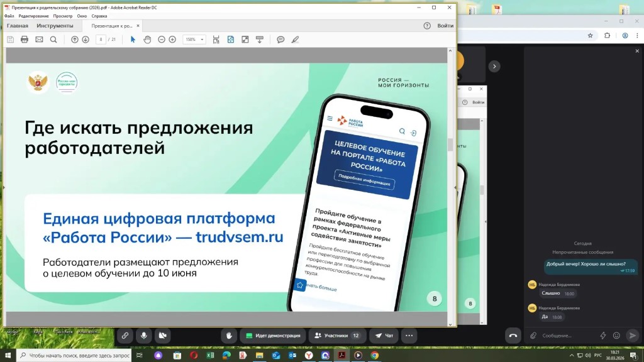Screen dimensions: 644x362
Task: Click the Сообщение message field
Action: click(568, 336)
